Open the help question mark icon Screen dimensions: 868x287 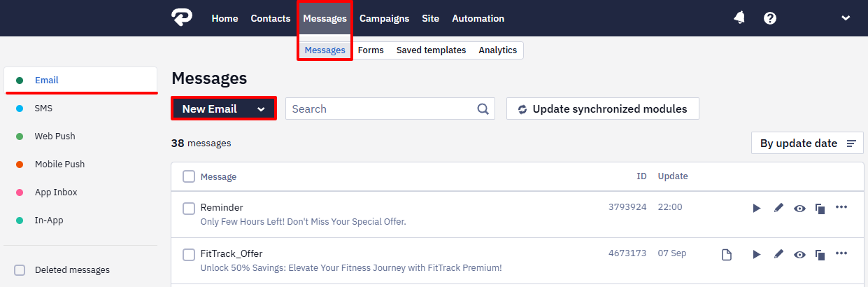pos(770,18)
